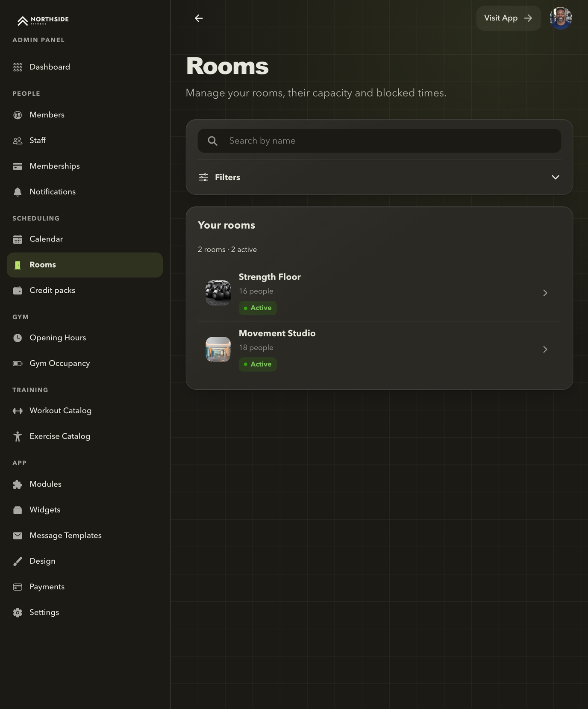This screenshot has width=588, height=709.
Task: Click the Search by name field
Action: (x=379, y=141)
